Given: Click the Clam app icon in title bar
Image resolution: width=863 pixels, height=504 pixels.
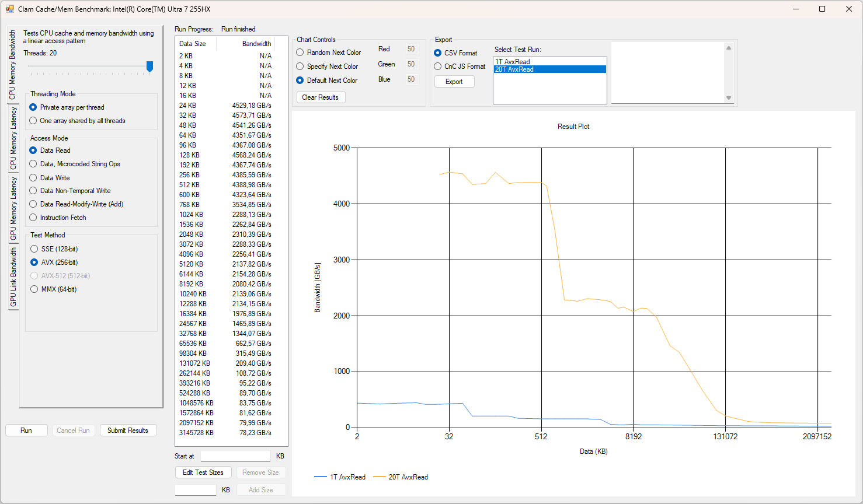Looking at the screenshot, I should 9,9.
